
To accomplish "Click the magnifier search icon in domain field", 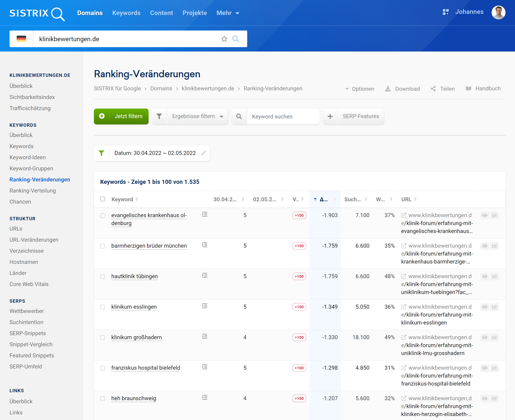I will [236, 39].
